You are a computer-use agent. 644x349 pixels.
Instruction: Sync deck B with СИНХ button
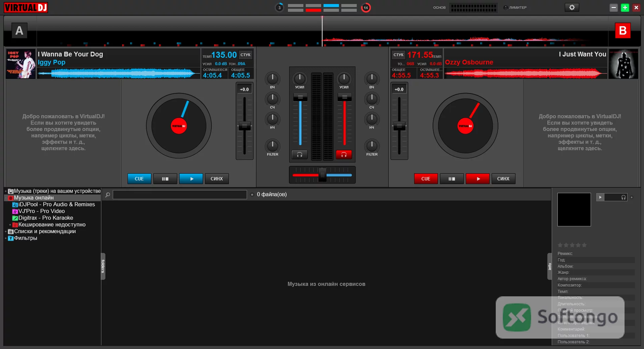click(503, 179)
